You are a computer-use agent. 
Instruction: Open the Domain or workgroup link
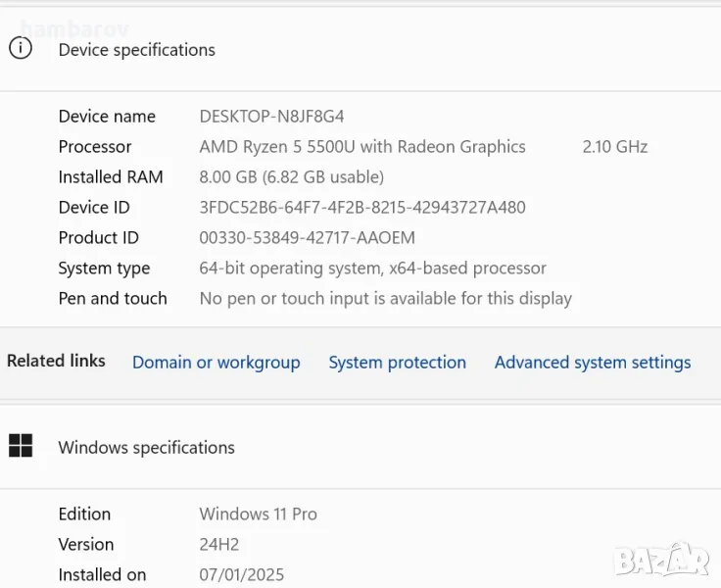[216, 363]
